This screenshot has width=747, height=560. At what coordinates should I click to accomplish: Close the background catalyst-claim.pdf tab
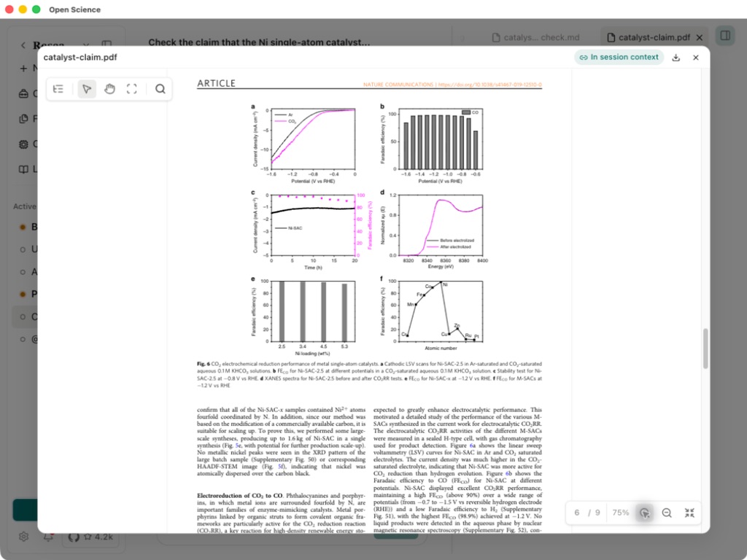click(x=700, y=37)
